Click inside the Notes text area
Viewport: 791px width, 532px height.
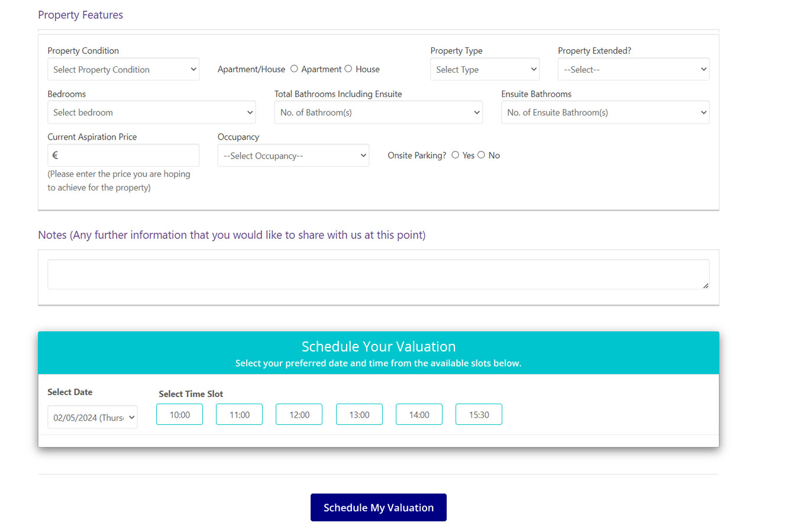click(379, 275)
